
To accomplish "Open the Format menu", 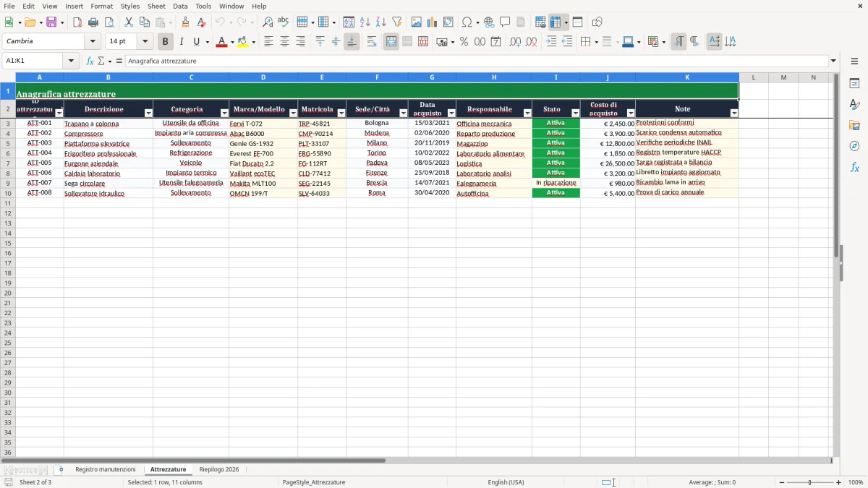I will (x=101, y=6).
